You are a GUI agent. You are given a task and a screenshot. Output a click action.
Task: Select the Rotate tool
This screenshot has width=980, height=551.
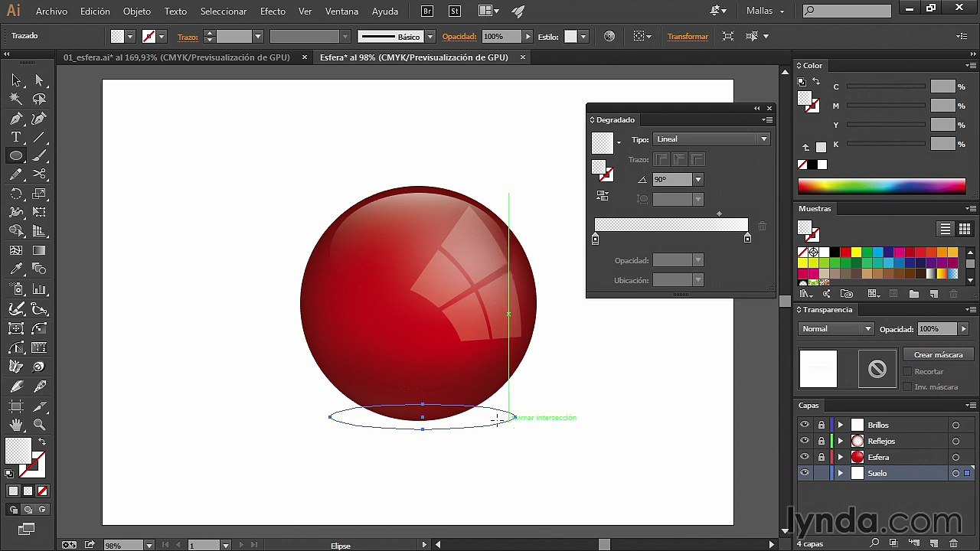pyautogui.click(x=16, y=194)
